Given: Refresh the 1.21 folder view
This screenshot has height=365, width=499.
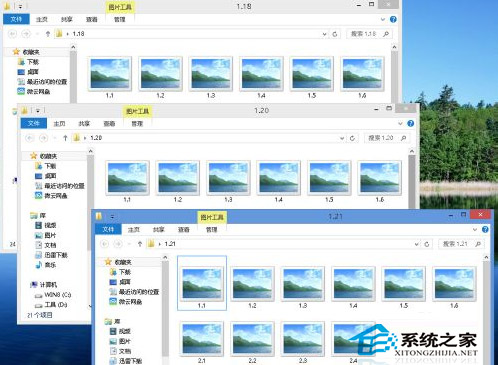Looking at the screenshot, I should [427, 244].
